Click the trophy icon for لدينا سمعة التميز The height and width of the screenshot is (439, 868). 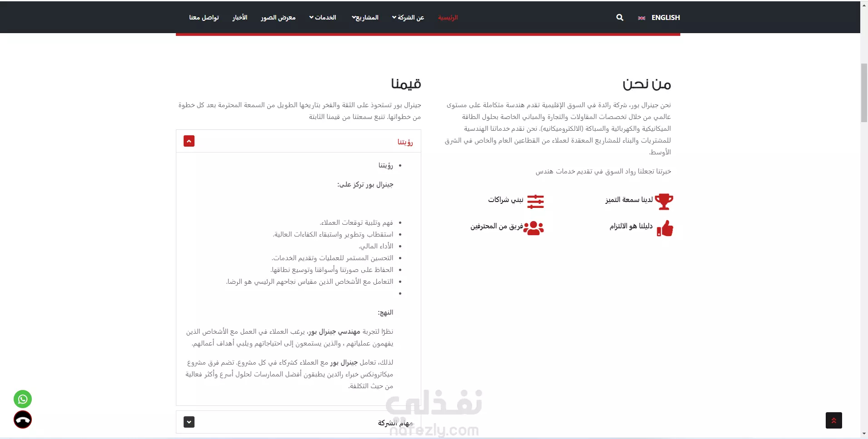point(664,201)
